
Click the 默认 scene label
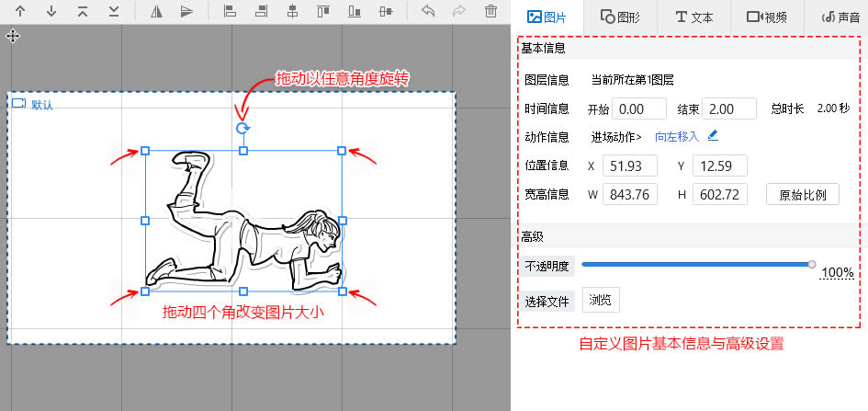[42, 105]
